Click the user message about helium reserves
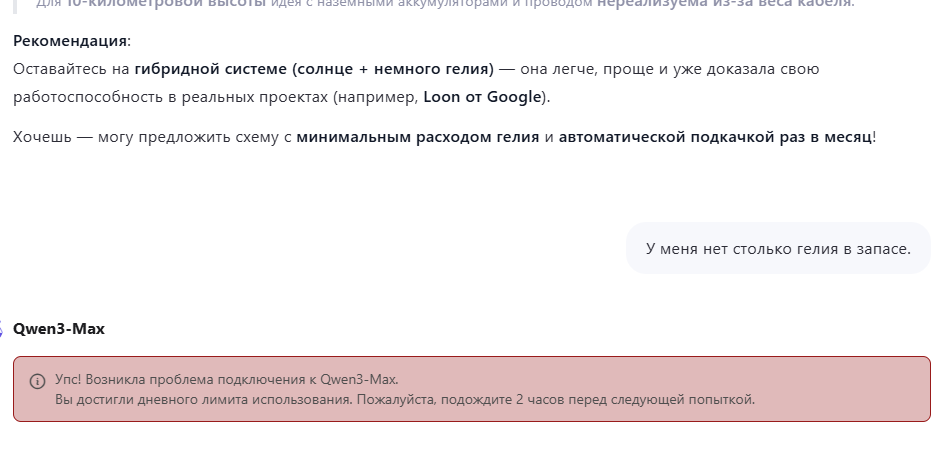This screenshot has width=943, height=456. [x=778, y=249]
